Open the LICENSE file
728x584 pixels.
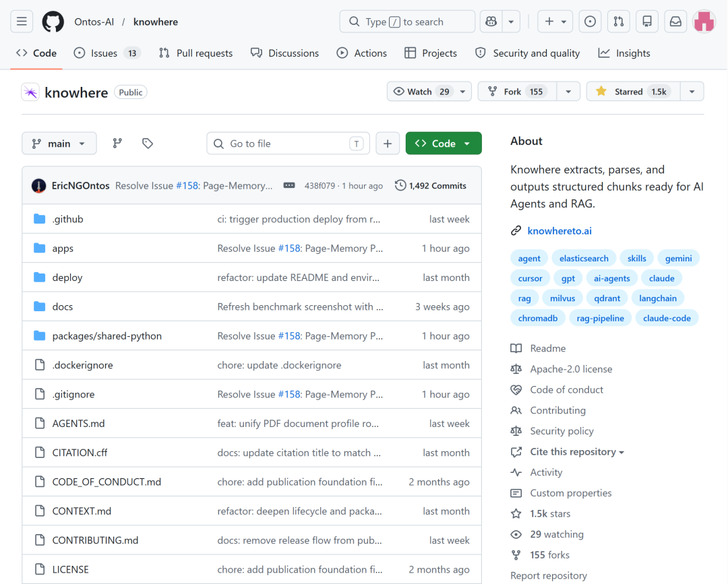(70, 569)
